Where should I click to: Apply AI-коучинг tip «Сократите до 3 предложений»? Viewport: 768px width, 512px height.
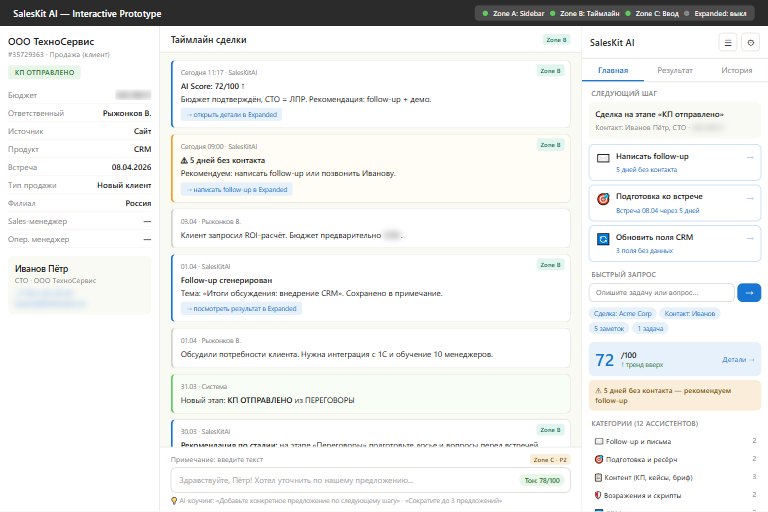[453, 501]
